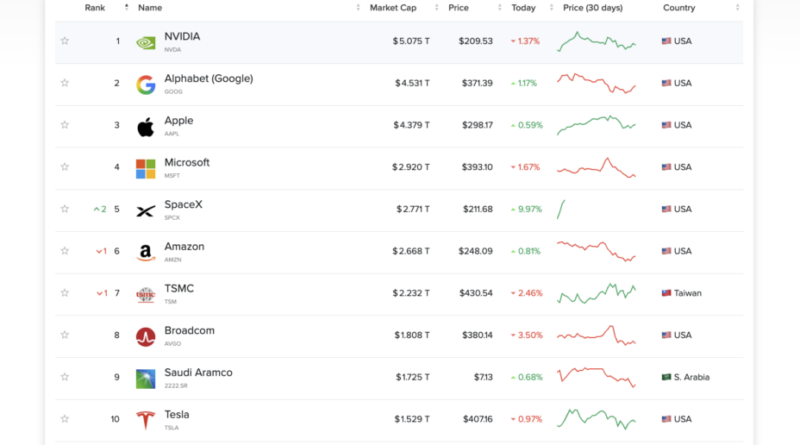Click the AAPL ticker symbol
Screen dimensions: 800x445
[171, 134]
